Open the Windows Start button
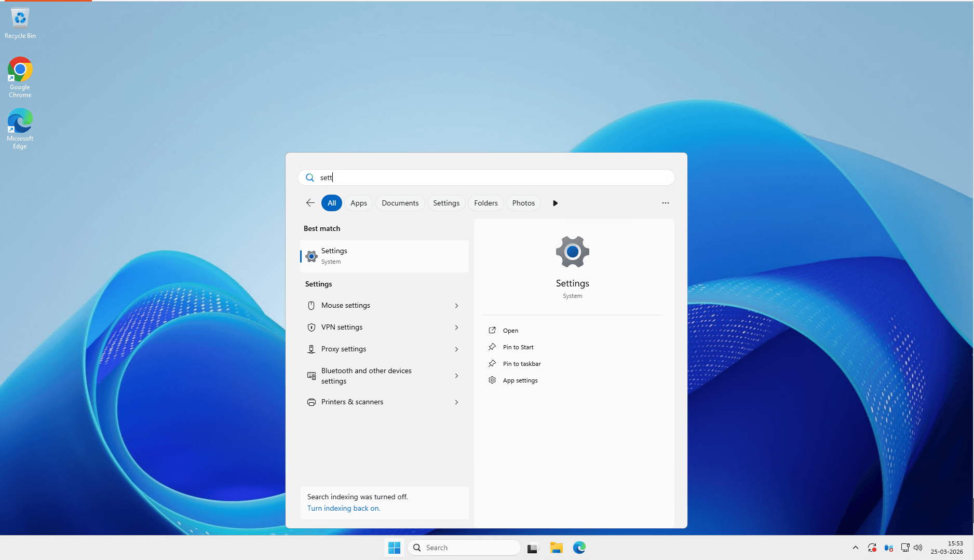Viewport: 974px width, 560px height. coord(395,548)
